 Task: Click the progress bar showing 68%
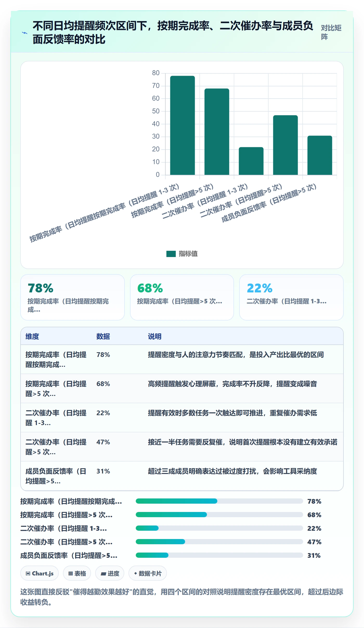coord(219,515)
